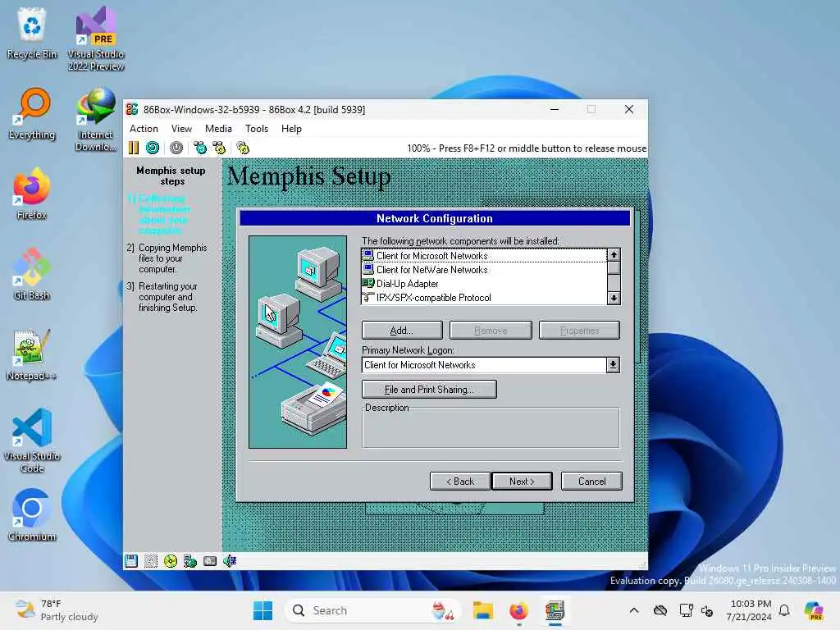Select the Everything desktop shortcut

coord(32,113)
